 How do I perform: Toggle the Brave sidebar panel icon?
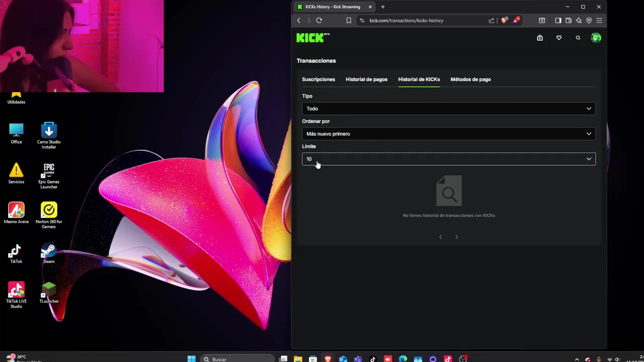point(558,21)
